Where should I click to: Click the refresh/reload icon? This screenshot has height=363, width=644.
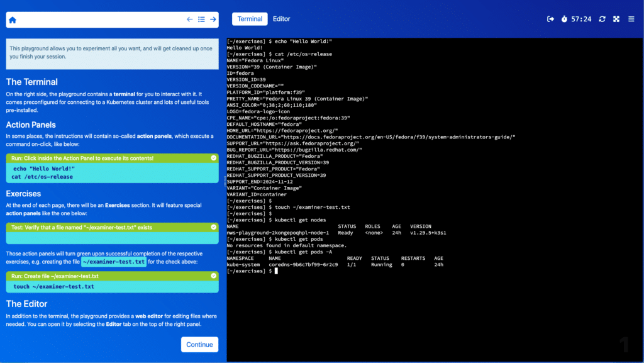click(x=602, y=19)
